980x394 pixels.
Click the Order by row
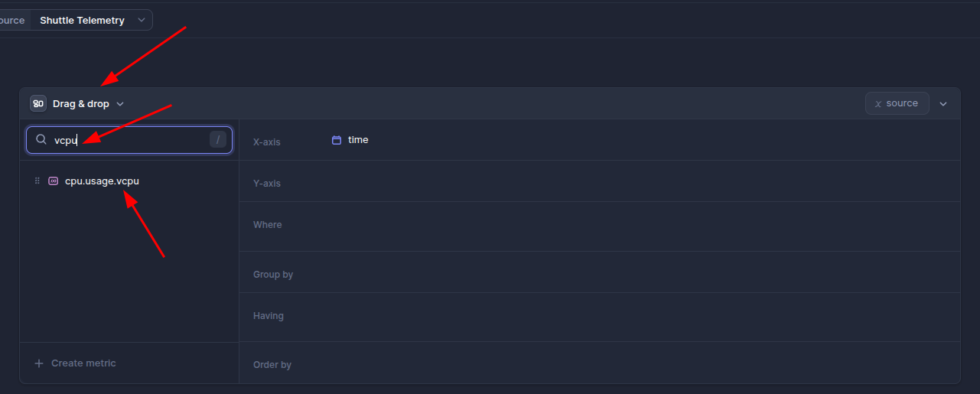click(x=597, y=364)
